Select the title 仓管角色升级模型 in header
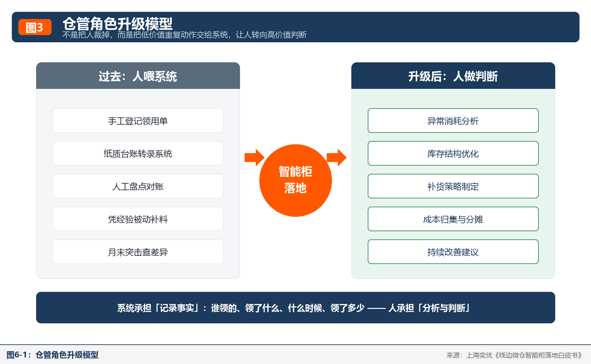 [x=118, y=24]
